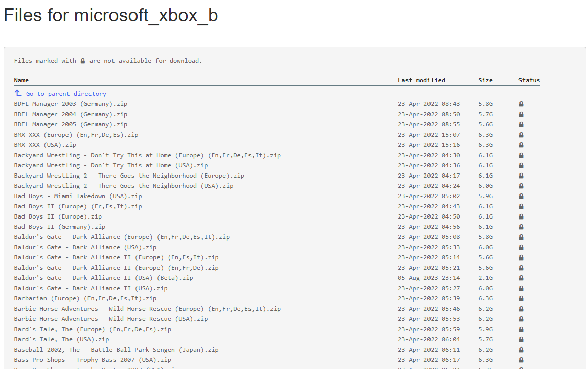Click the Size column header
Screen dimensions: 588x369
point(485,80)
